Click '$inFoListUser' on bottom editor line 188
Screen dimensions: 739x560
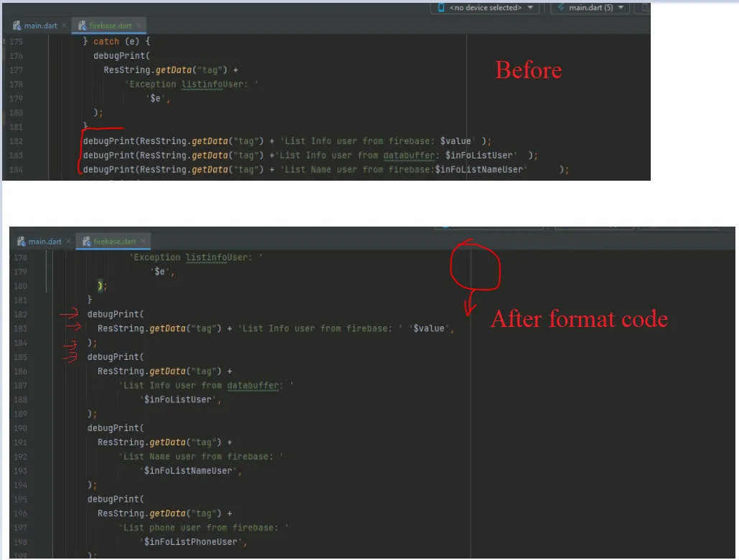coord(178,400)
